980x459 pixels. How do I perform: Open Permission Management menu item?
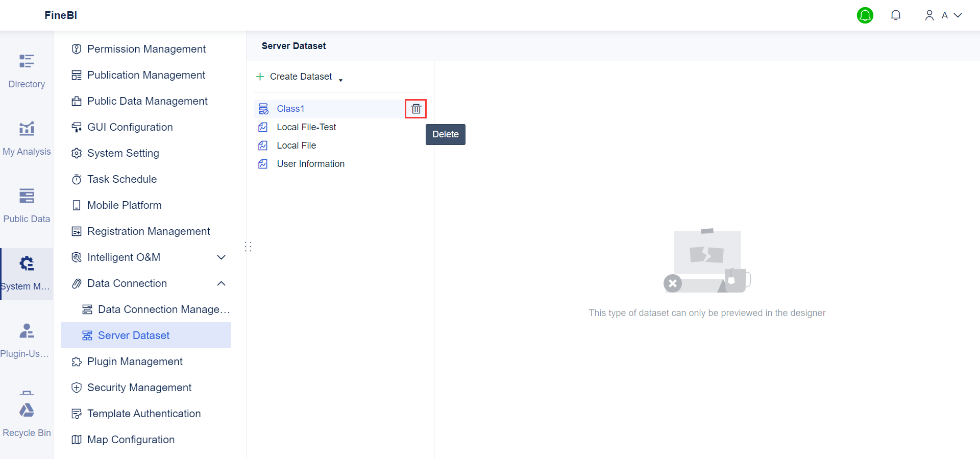coord(146,49)
